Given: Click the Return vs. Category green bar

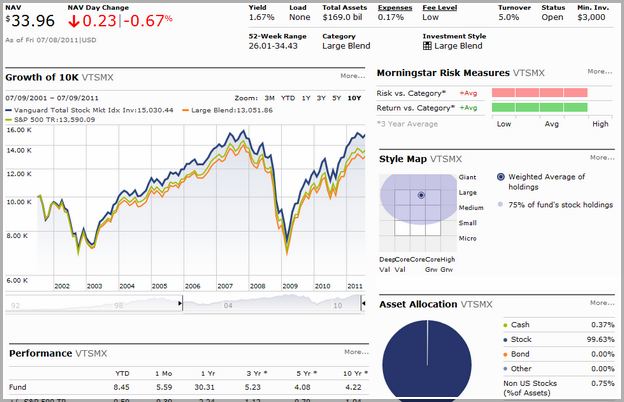Looking at the screenshot, I should tap(540, 107).
